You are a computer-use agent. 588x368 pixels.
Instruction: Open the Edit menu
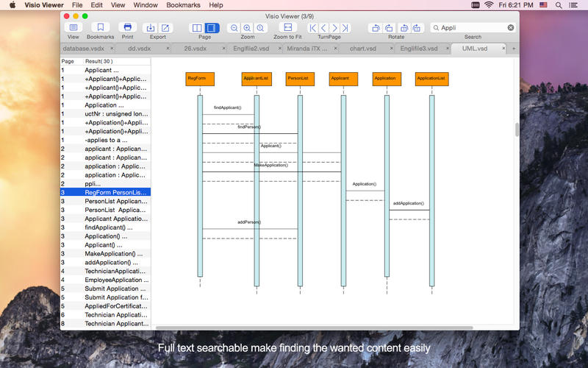96,5
